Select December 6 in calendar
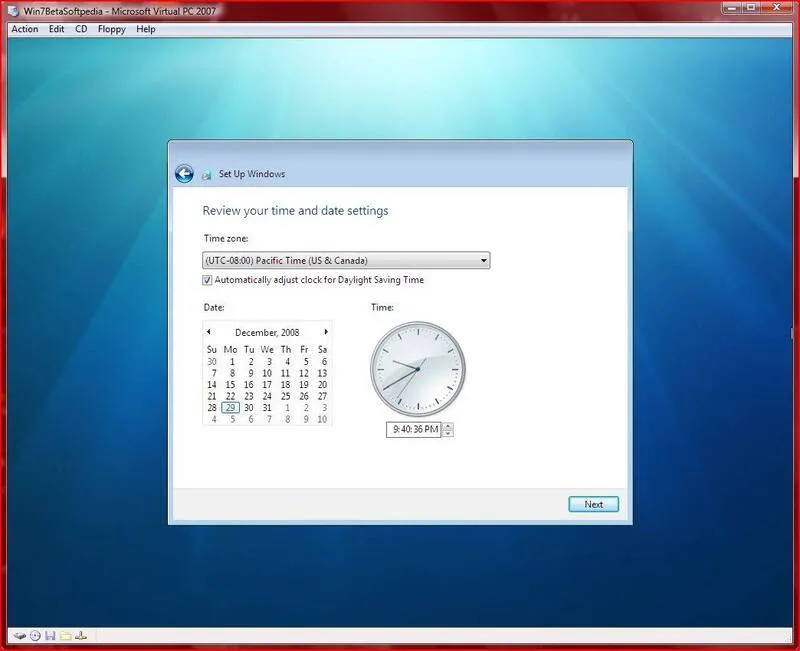 (x=323, y=361)
